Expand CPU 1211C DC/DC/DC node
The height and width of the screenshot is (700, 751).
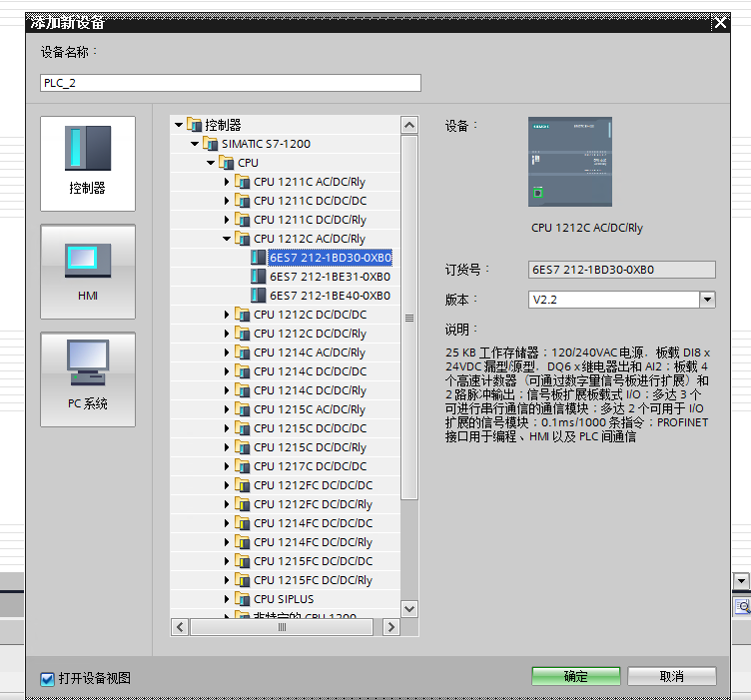tap(227, 201)
